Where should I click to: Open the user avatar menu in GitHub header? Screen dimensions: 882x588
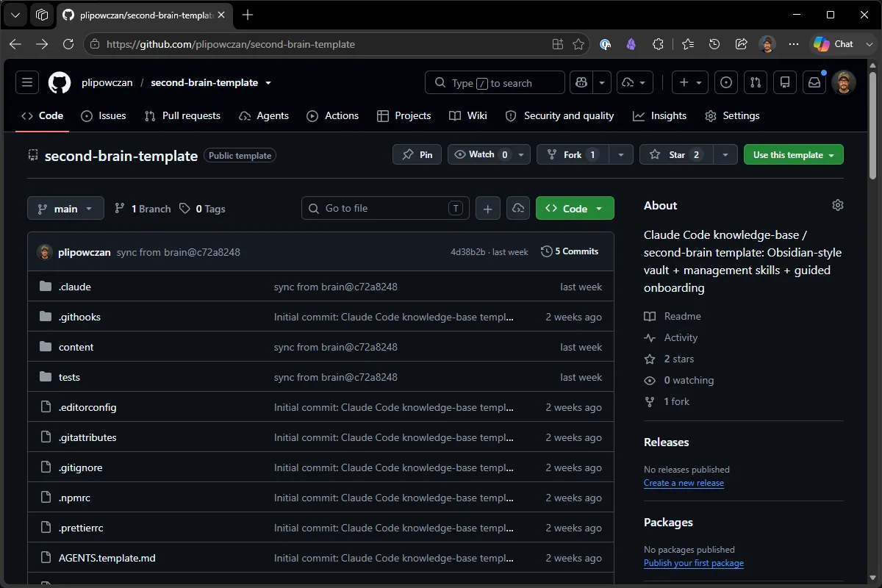pos(844,83)
